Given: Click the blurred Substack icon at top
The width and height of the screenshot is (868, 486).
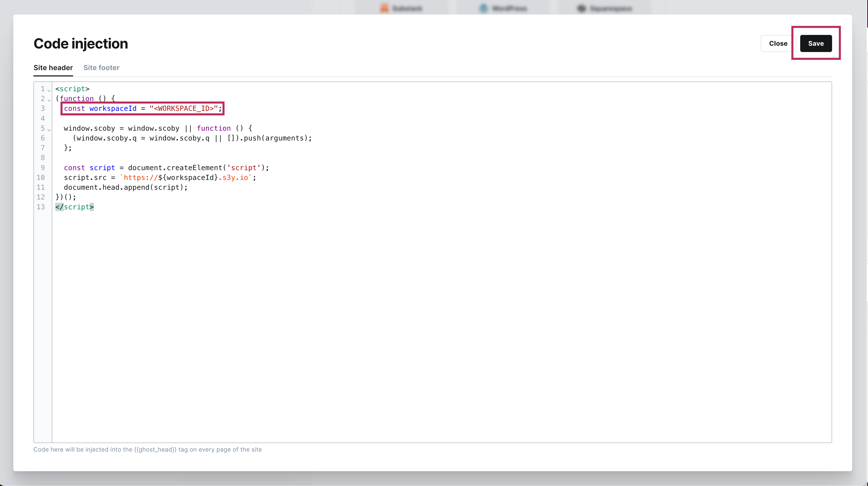Looking at the screenshot, I should click(385, 9).
